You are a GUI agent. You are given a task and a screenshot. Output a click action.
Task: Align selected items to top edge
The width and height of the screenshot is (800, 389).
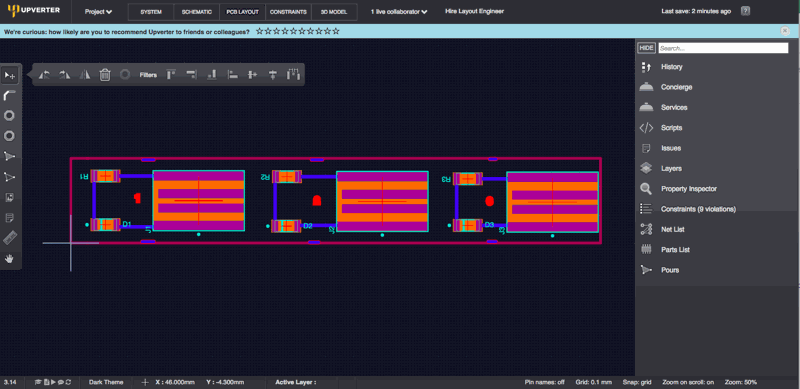[171, 75]
